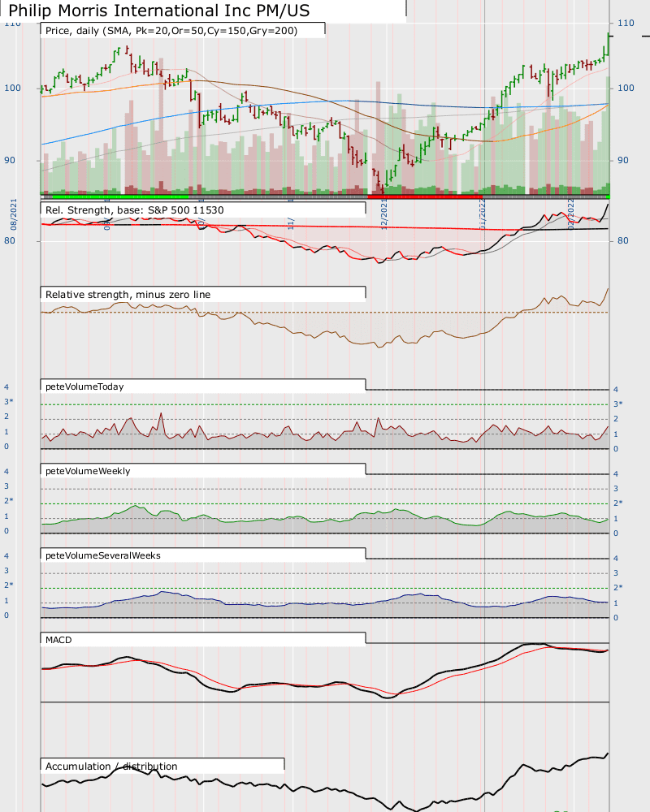Select the peteVolumeSeveralWeeks panel label

[103, 555]
